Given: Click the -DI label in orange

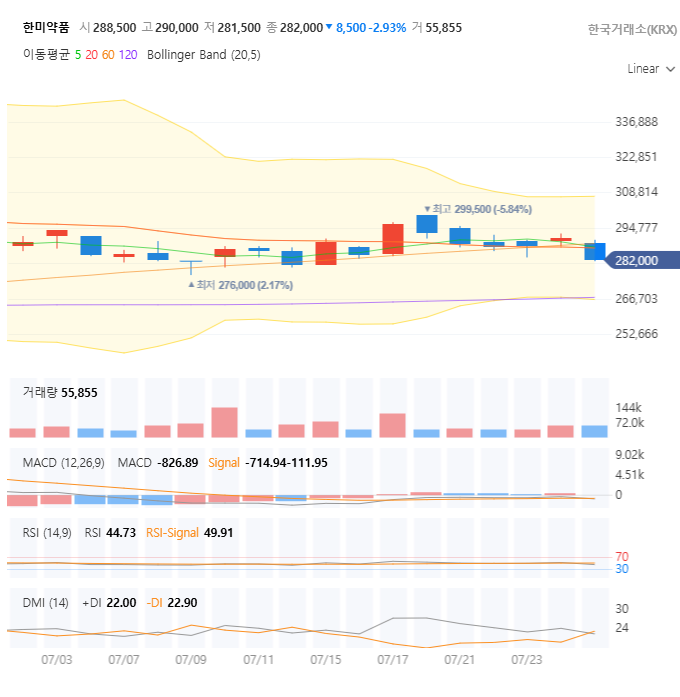Looking at the screenshot, I should coord(155,603).
